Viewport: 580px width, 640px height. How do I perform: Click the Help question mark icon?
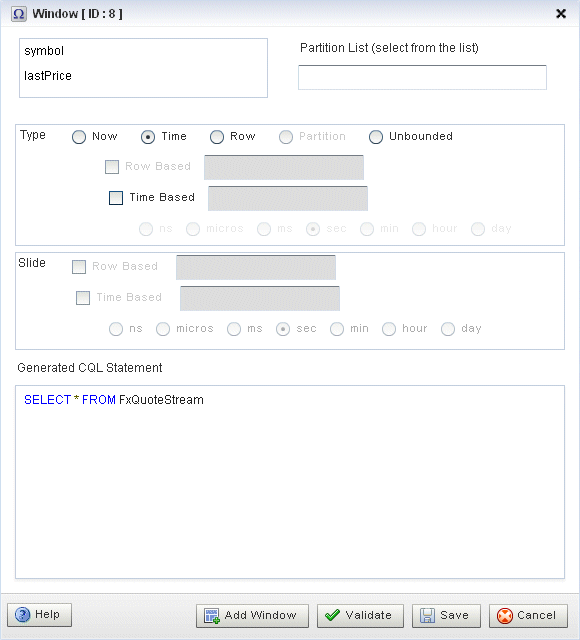[22, 614]
